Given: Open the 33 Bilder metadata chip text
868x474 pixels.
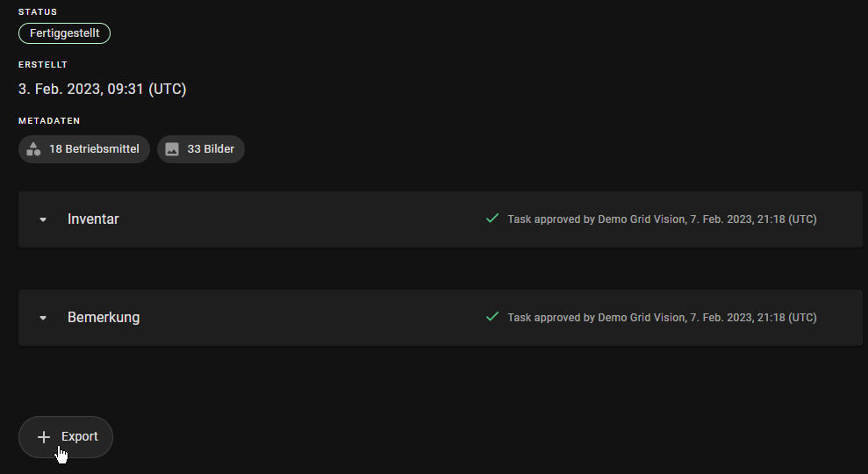Looking at the screenshot, I should coord(211,149).
